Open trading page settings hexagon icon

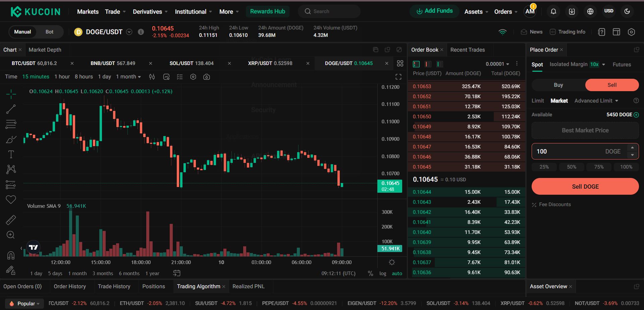(x=631, y=32)
